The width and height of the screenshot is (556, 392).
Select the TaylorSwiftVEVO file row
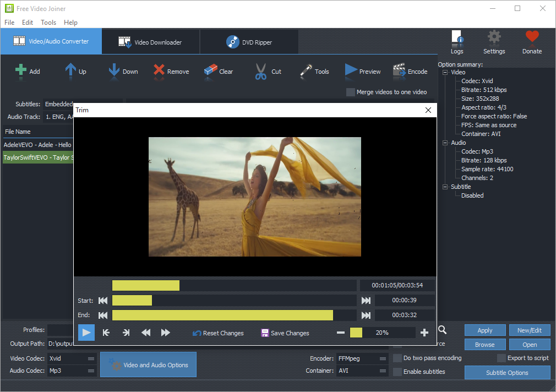click(38, 157)
